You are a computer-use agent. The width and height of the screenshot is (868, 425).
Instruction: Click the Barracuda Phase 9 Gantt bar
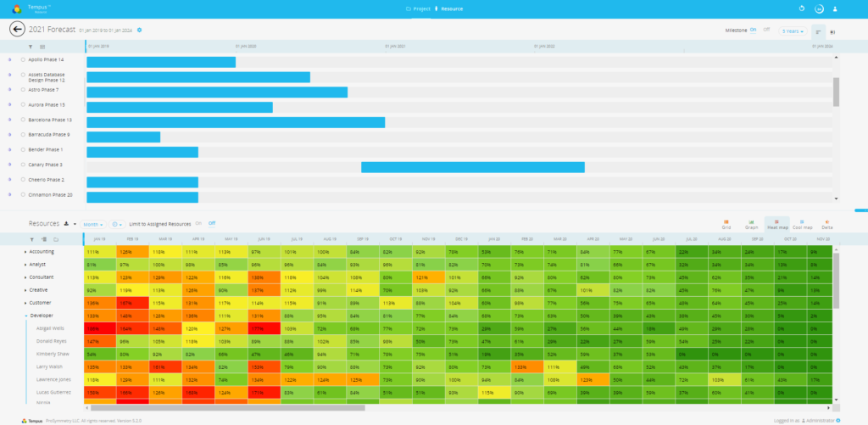coord(124,137)
